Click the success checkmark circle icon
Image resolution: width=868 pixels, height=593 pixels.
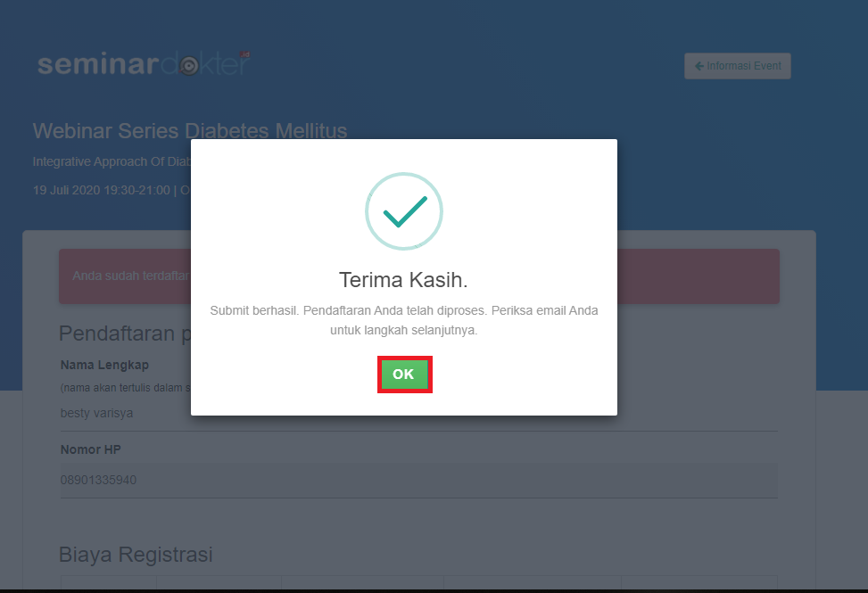pos(403,211)
